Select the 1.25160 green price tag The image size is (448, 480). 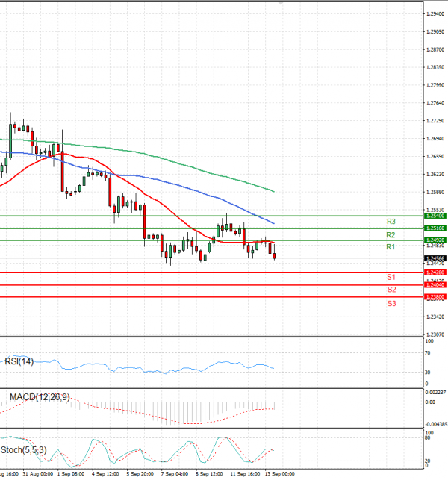pyautogui.click(x=435, y=228)
